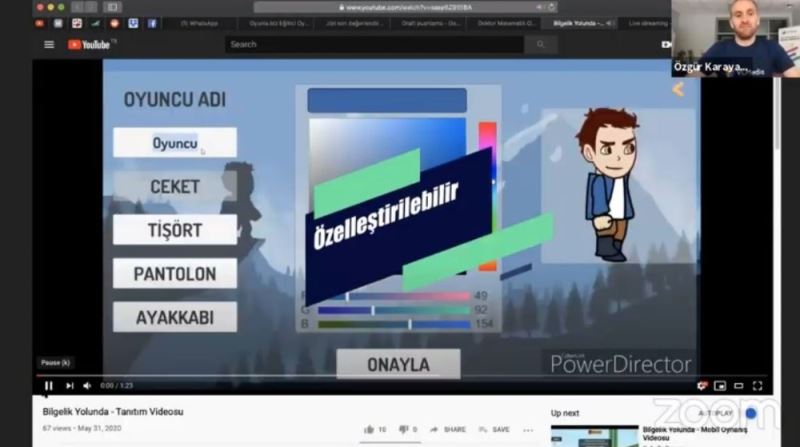The height and width of the screenshot is (447, 800).
Task: Mute the video volume speaker icon
Action: pos(87,385)
